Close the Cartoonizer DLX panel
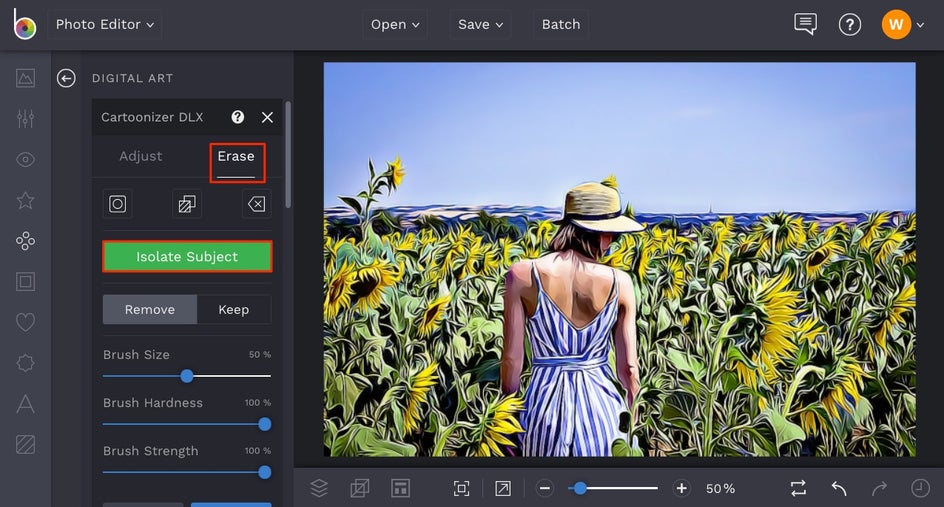 pos(267,117)
